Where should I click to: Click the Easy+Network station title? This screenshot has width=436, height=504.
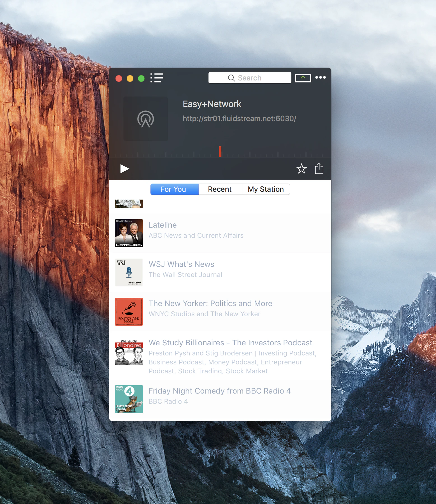[212, 104]
